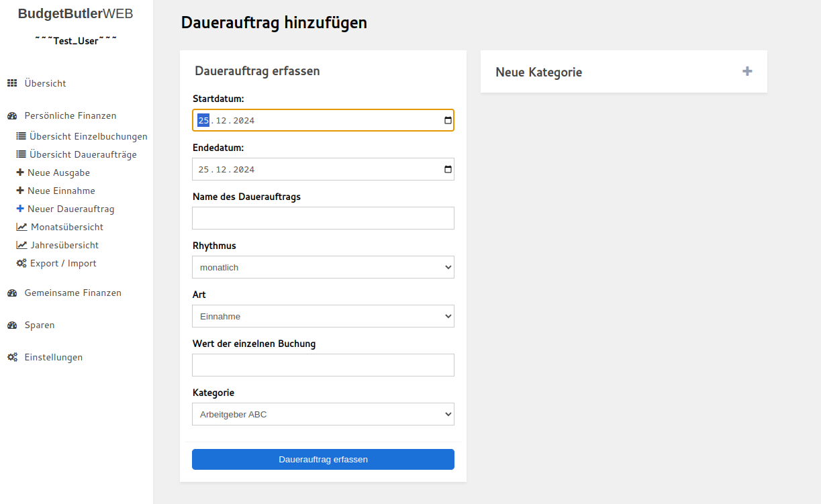Open the Art dropdown showing Einnahme
Viewport: 821px width, 504px height.
[x=323, y=315]
